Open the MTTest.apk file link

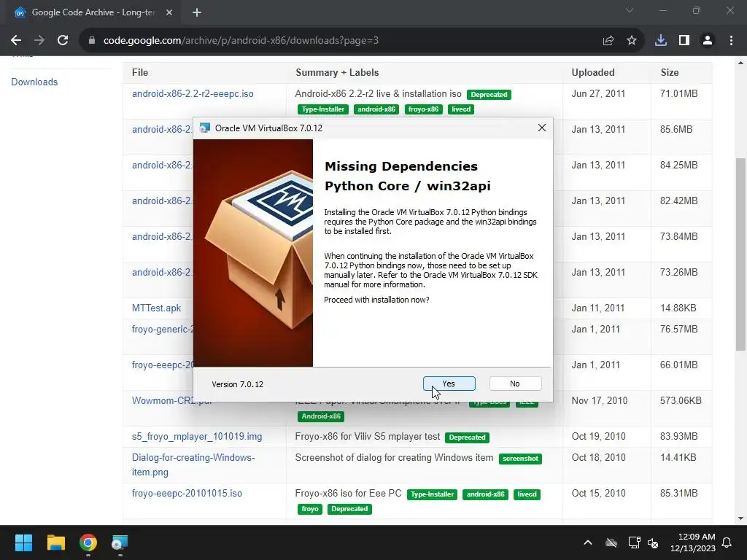click(x=156, y=308)
